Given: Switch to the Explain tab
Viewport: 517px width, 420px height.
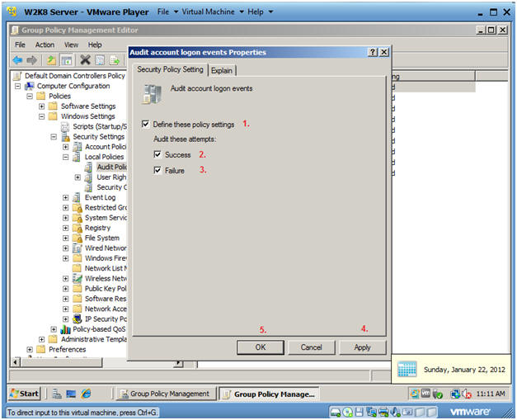Looking at the screenshot, I should 222,71.
